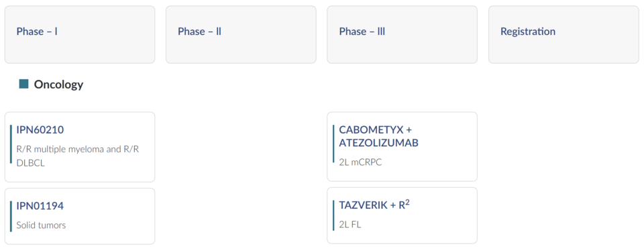Switch to the Phase – II column header
644x251 pixels.
[241, 34]
